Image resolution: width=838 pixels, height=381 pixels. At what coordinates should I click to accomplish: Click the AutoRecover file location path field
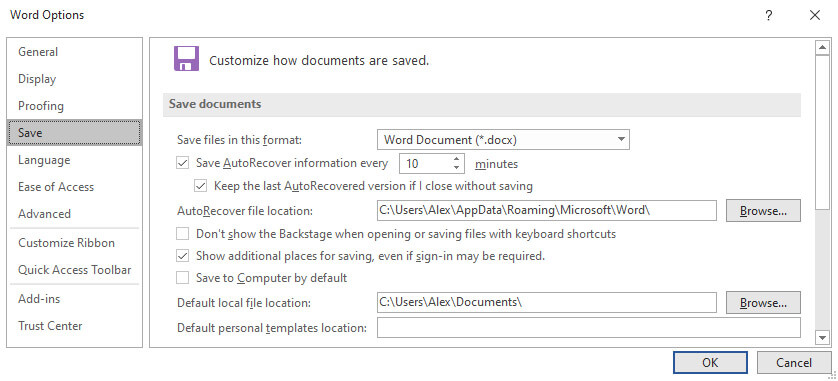[x=547, y=211]
